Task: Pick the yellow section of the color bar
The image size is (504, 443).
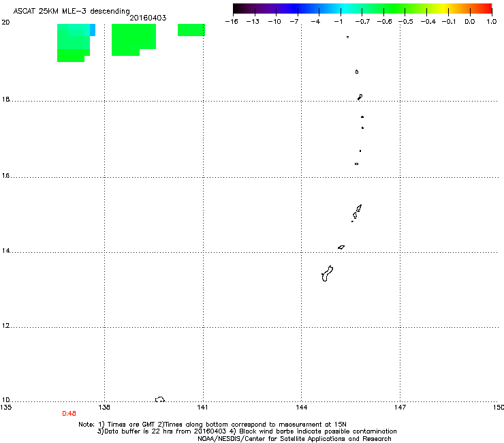Action: (x=445, y=9)
